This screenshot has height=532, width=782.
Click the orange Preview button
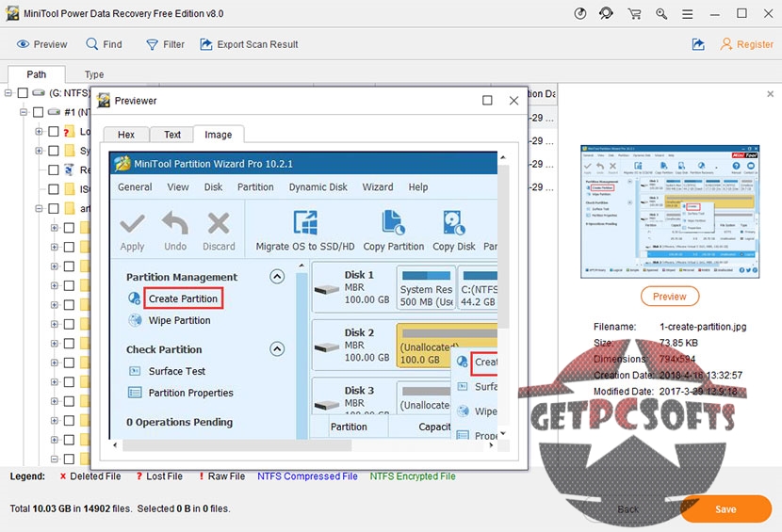[670, 297]
